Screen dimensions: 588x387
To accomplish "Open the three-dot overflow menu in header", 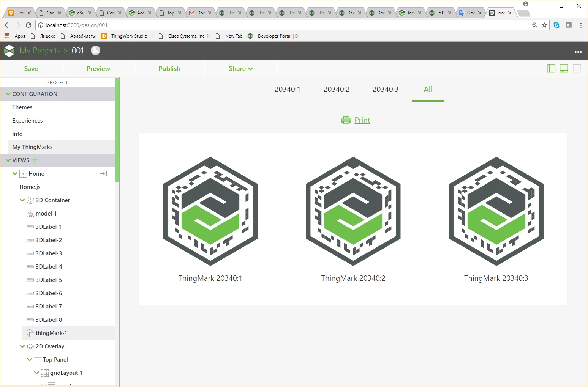I will pos(578,52).
